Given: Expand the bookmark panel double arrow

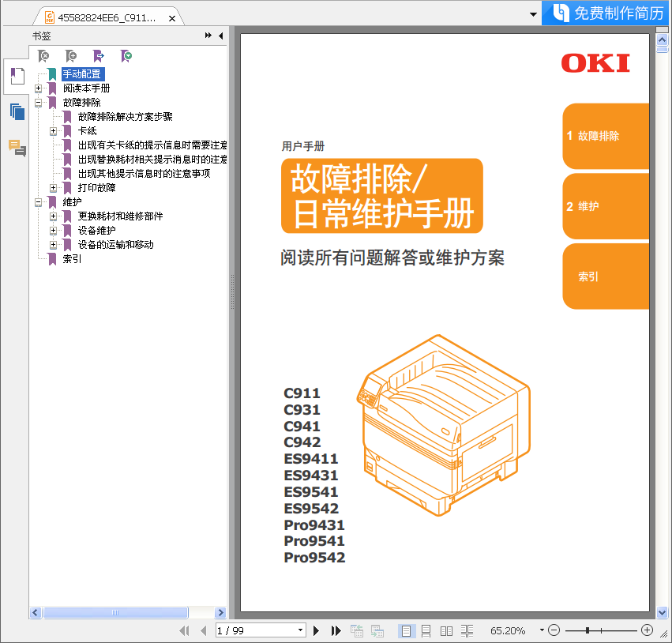Looking at the screenshot, I should pos(208,36).
